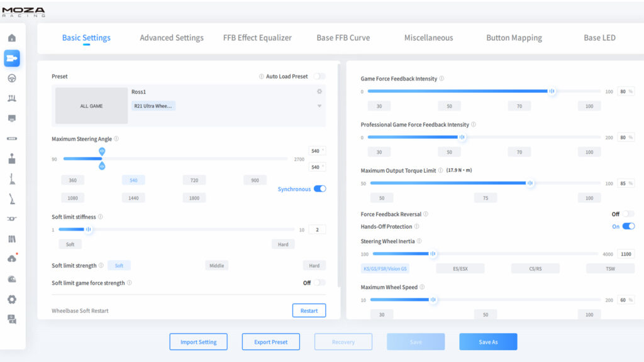Open the 540 steering angle stepper field
This screenshot has height=362, width=644.
pyautogui.click(x=317, y=151)
